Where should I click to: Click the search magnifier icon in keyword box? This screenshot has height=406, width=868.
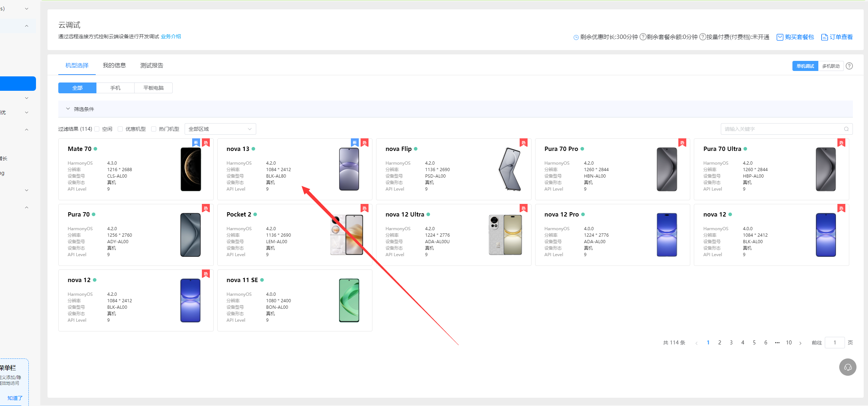pos(846,129)
